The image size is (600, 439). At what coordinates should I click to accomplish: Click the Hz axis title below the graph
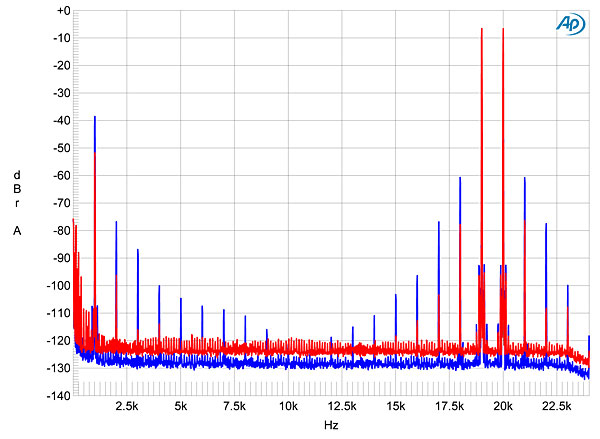coord(330,425)
